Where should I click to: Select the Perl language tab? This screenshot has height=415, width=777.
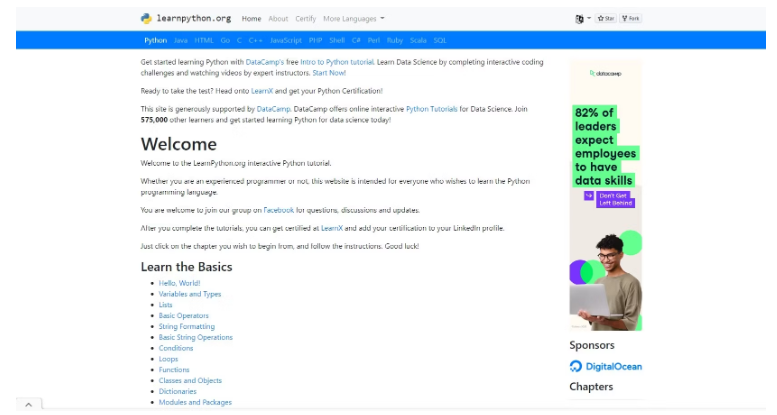click(x=374, y=41)
